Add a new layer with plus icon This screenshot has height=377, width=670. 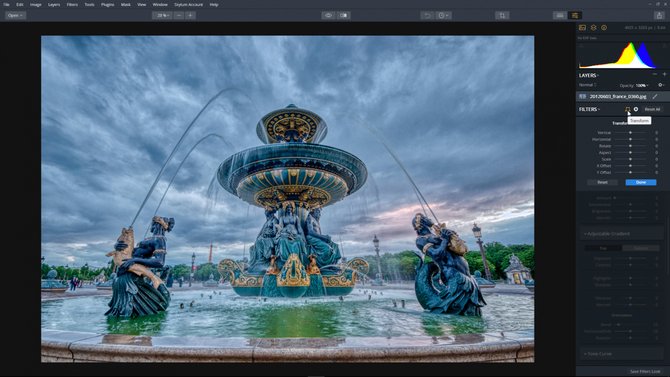[x=664, y=74]
